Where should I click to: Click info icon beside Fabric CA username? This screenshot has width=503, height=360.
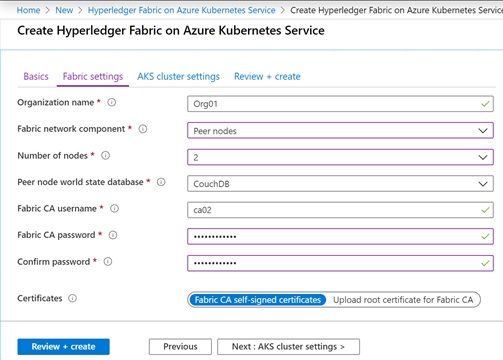click(114, 209)
